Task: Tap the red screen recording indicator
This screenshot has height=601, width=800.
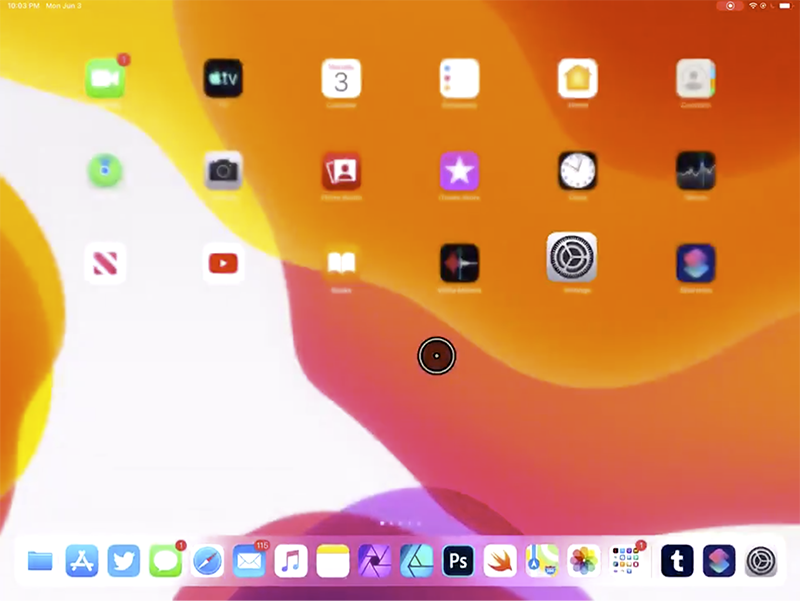Action: click(x=730, y=6)
